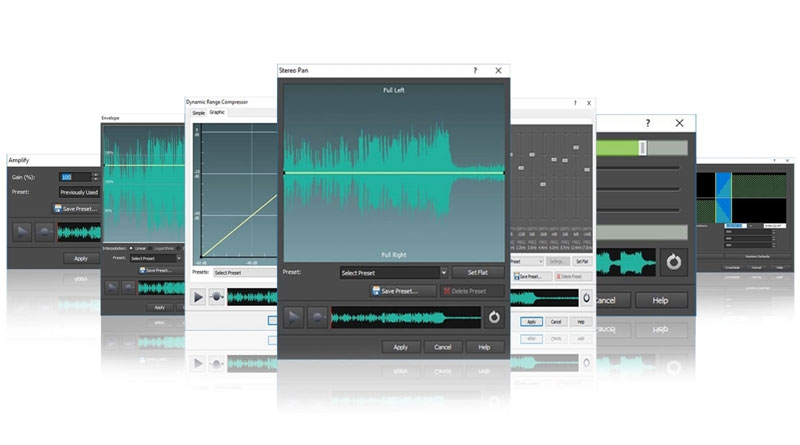Click Apply in the Amplify dialog
This screenshot has height=445, width=800.
tap(81, 258)
